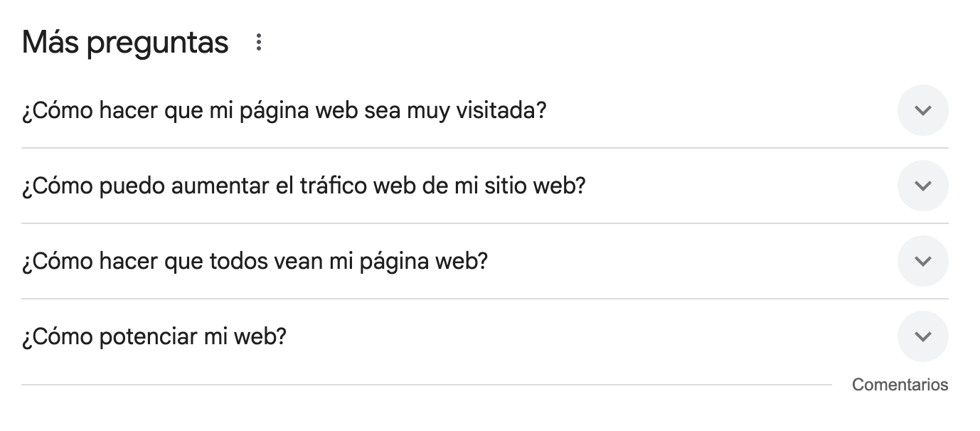The height and width of the screenshot is (431, 980).
Task: Select the question 'todos vean mi página web'
Action: (x=255, y=262)
